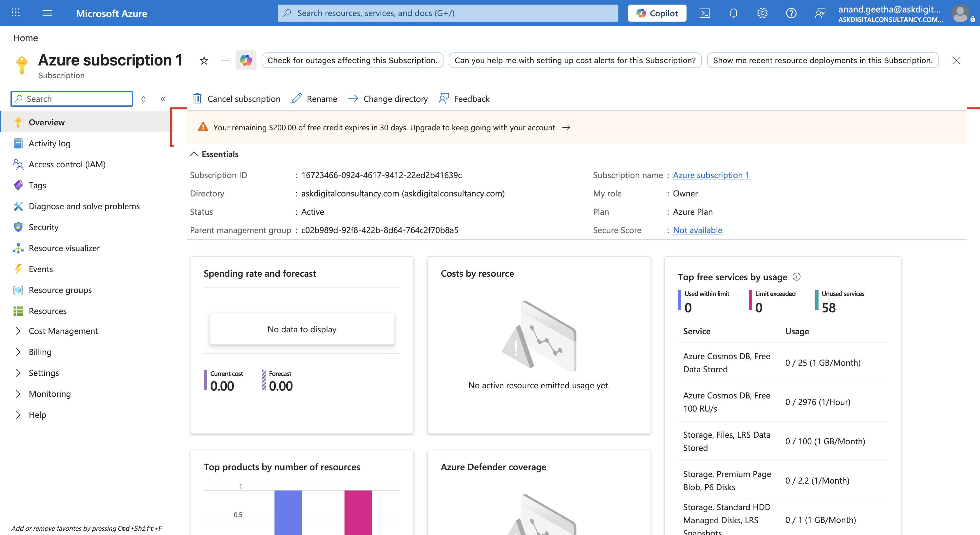Screen dimensions: 980x535
Task: Open the hamburger portal menu
Action: pos(47,13)
